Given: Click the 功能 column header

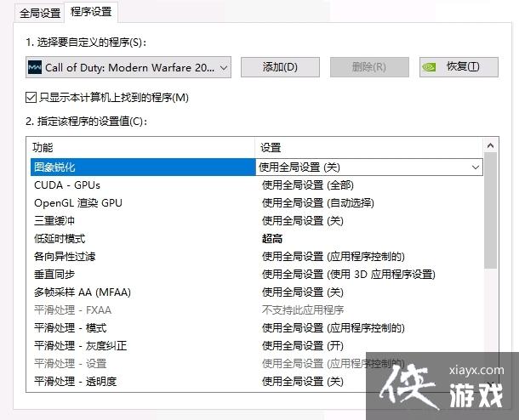Looking at the screenshot, I should pyautogui.click(x=140, y=147).
